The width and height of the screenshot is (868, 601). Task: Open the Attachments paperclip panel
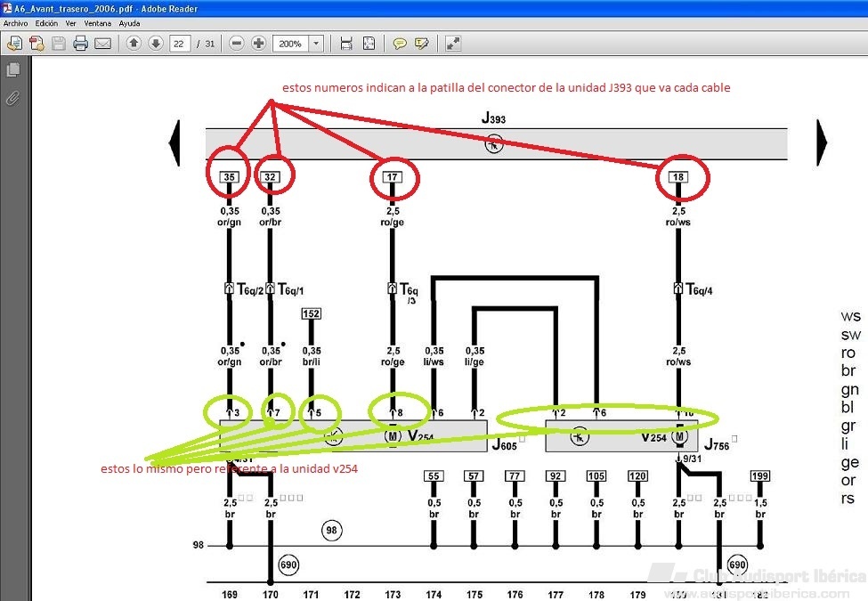(x=12, y=99)
